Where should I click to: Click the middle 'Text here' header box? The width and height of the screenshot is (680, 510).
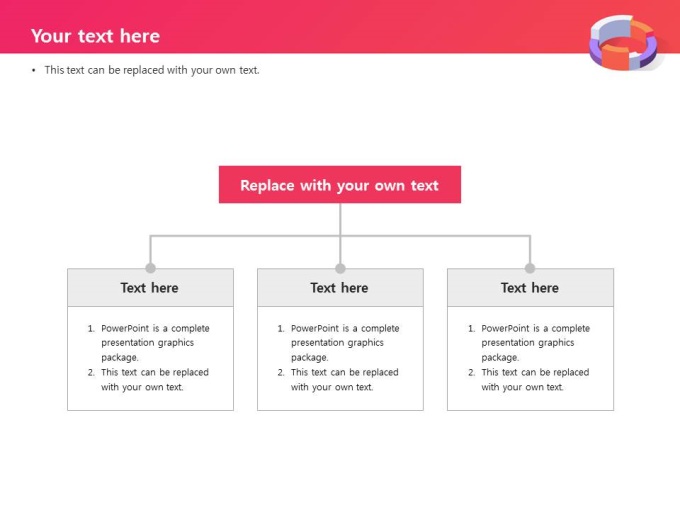tap(340, 288)
